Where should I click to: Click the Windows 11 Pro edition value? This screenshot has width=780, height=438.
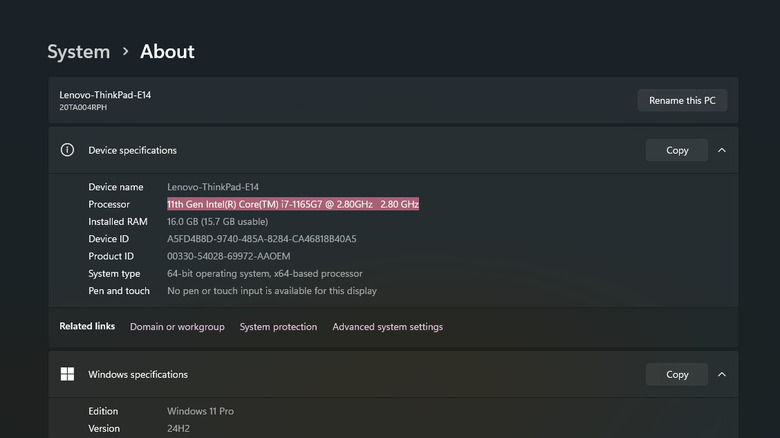click(201, 411)
